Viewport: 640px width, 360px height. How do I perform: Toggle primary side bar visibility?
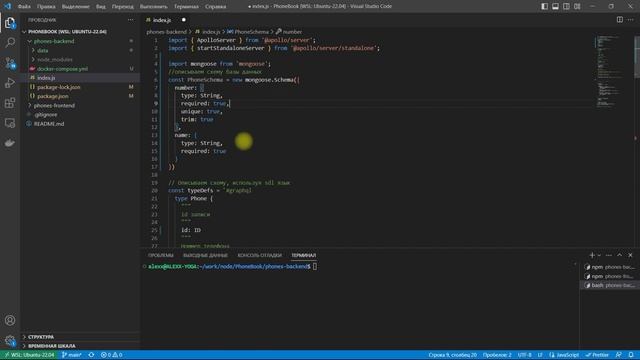click(544, 6)
